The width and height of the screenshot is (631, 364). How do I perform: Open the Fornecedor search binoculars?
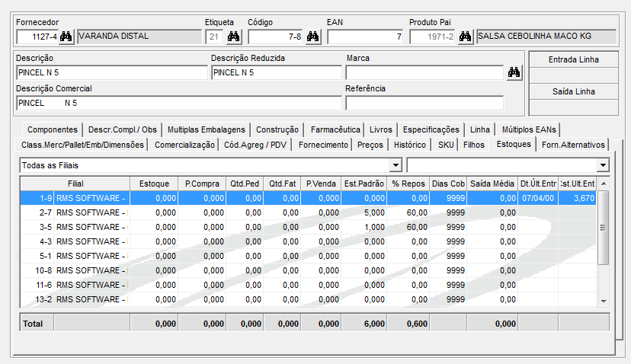66,37
